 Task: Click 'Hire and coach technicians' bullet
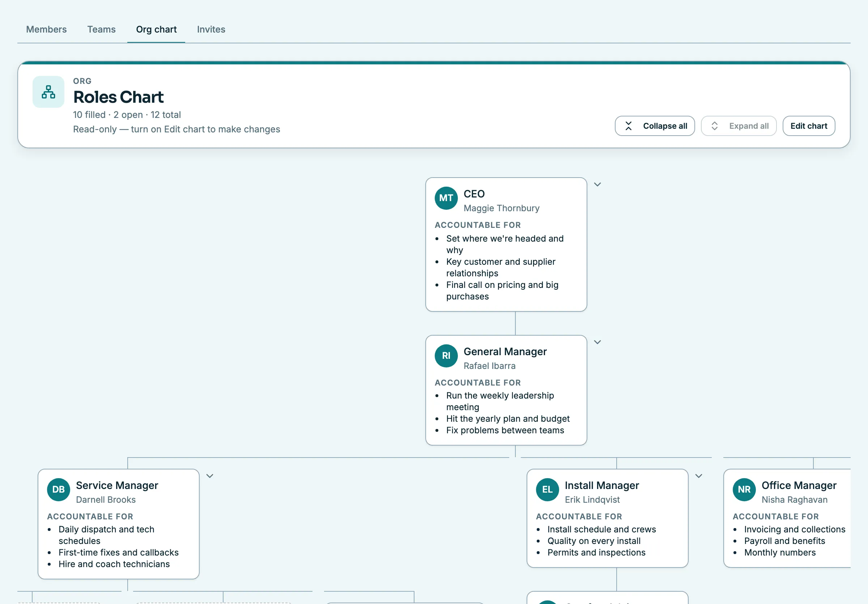coord(114,564)
